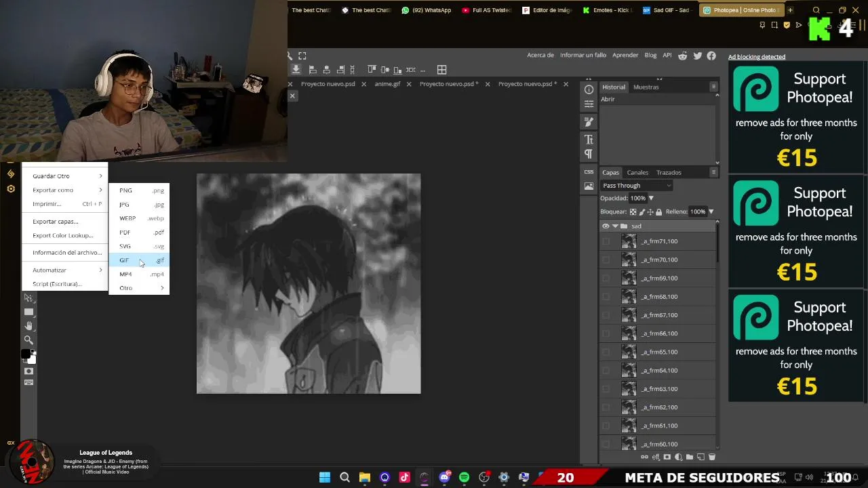This screenshot has width=868, height=488.
Task: Click the delete layer trash icon
Action: tap(711, 457)
